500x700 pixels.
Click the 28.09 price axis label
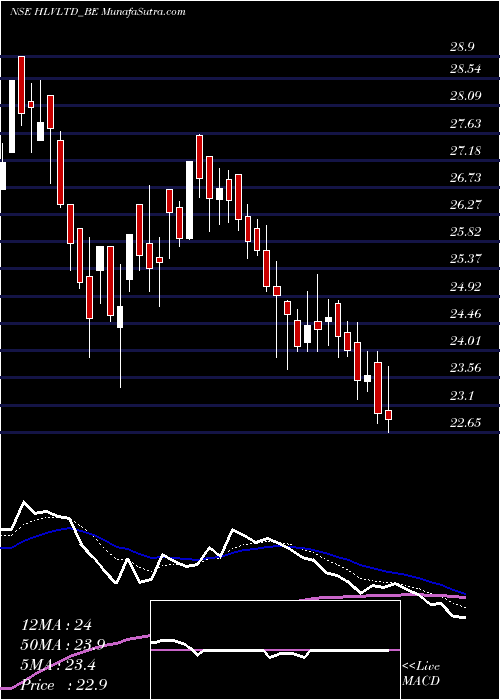point(466,96)
